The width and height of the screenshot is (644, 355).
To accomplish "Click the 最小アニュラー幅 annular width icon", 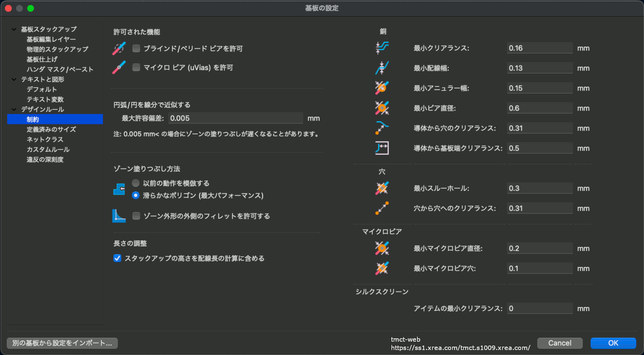I will click(382, 87).
